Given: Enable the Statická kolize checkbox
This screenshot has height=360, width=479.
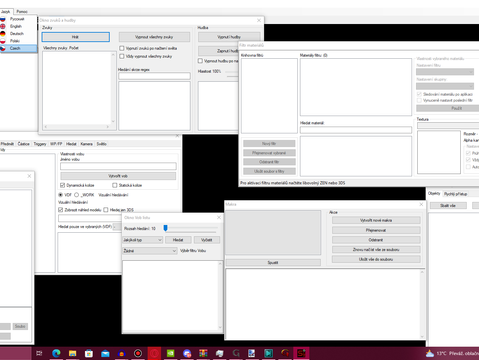Looking at the screenshot, I should pos(115,185).
